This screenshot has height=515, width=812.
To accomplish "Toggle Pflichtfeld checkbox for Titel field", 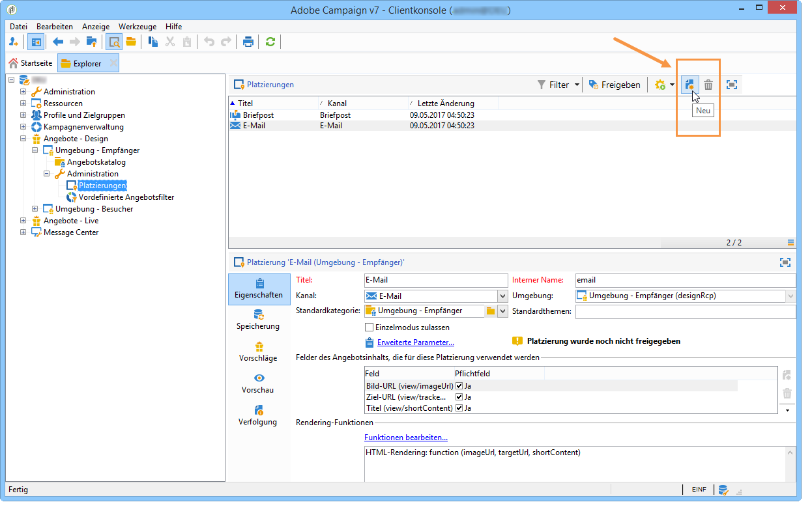I will (459, 408).
